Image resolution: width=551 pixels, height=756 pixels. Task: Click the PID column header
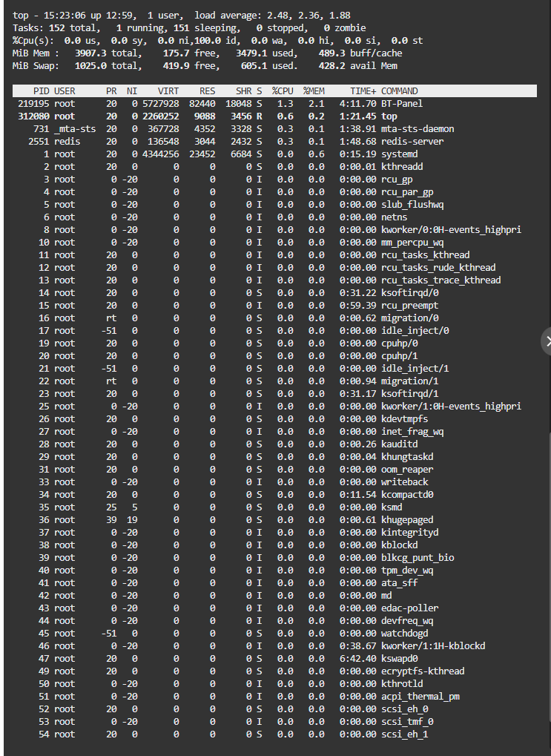(41, 91)
